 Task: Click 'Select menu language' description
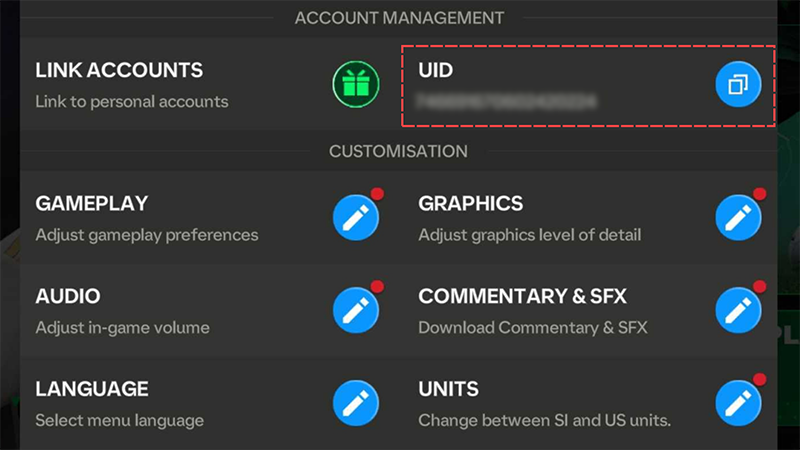tap(119, 420)
